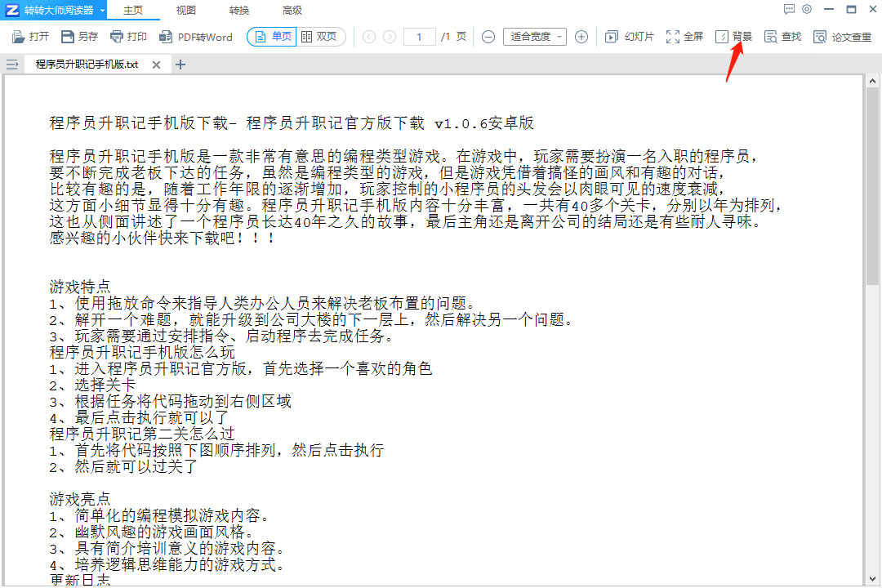Enable 单页 single-page view mode
Screen dimensions: 882x588
[x=270, y=37]
